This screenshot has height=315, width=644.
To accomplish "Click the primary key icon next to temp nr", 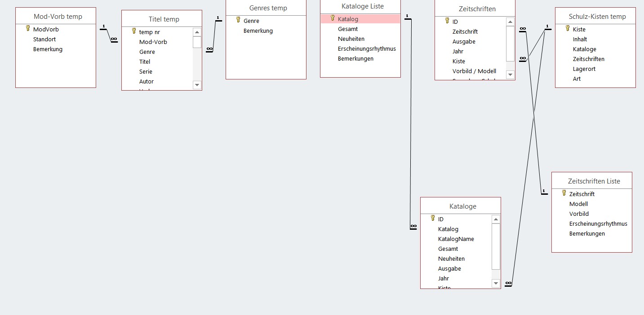I will pos(134,31).
